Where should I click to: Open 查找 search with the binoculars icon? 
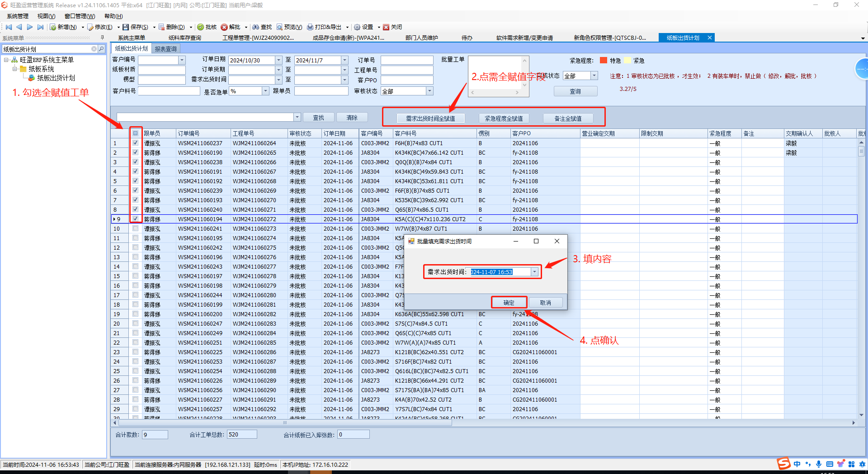coord(256,27)
